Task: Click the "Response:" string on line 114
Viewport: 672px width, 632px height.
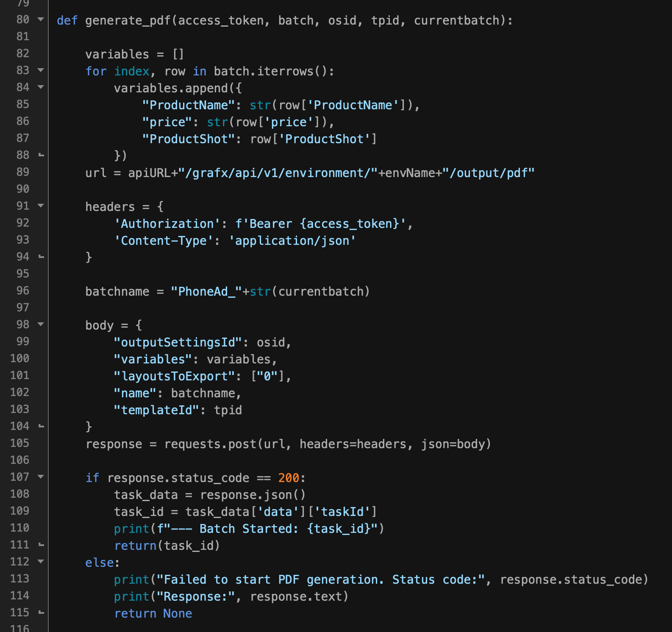Action: coord(196,596)
